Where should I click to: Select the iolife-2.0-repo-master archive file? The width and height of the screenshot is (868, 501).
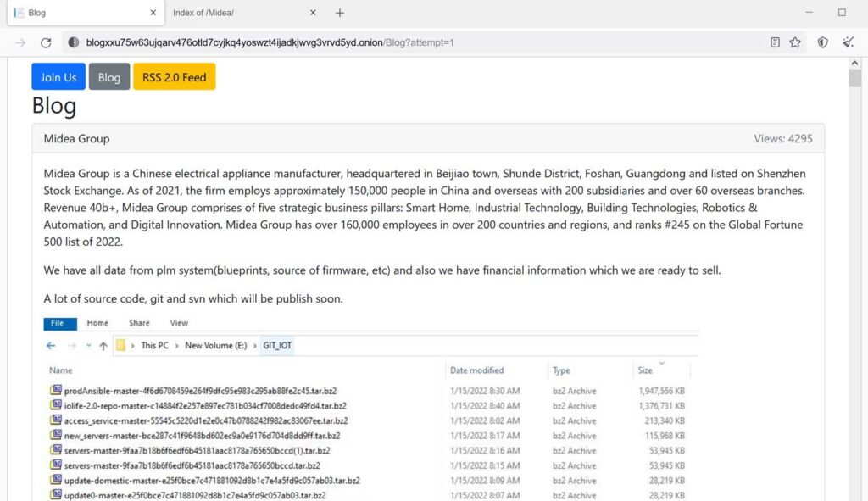[x=205, y=406]
